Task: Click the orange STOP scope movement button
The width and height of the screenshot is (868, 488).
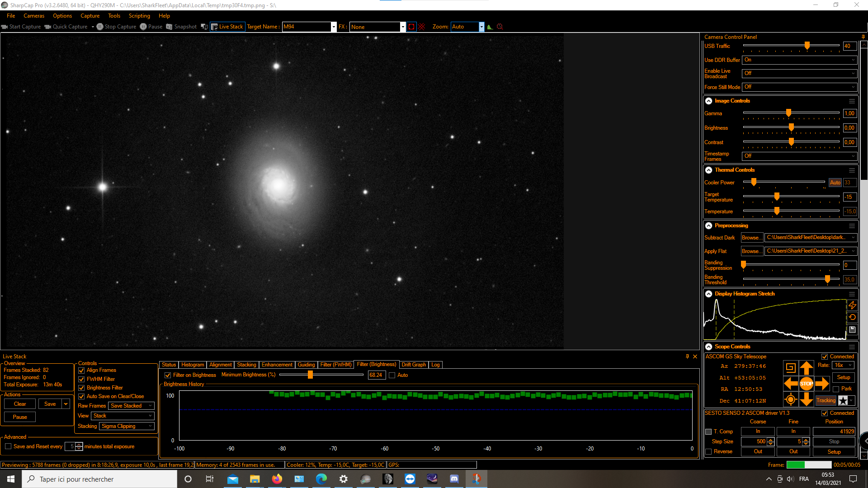Action: click(806, 384)
